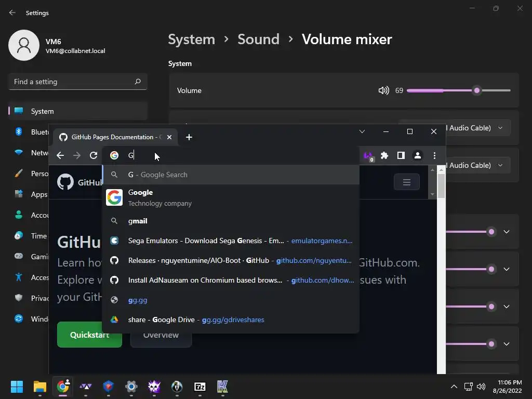This screenshot has height=399, width=532.
Task: Select System in the Settings sidebar
Action: click(78, 111)
